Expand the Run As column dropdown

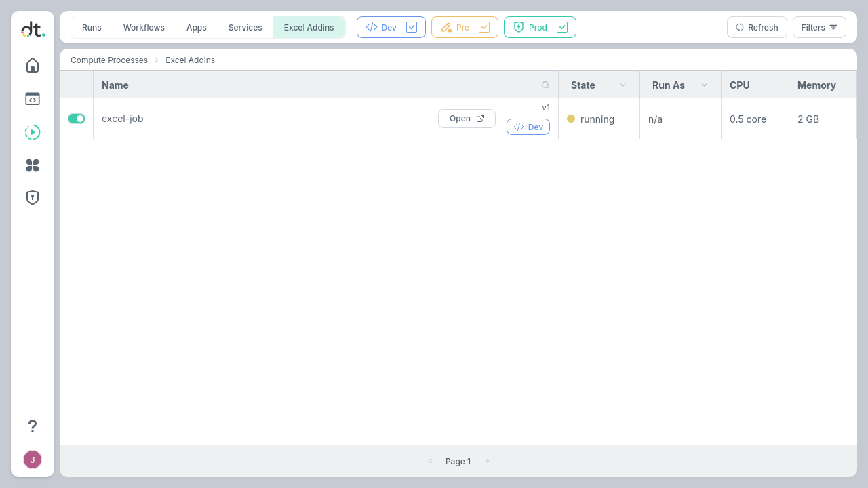704,85
